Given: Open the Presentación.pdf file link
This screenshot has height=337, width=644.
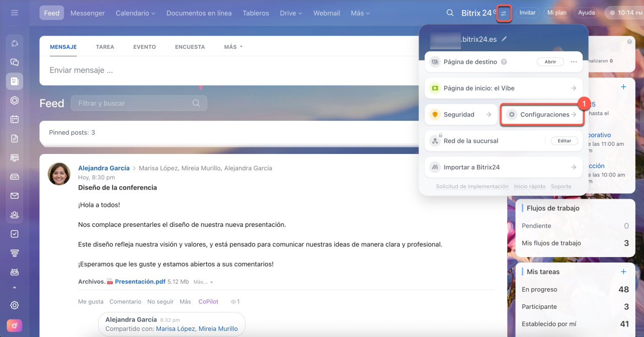Looking at the screenshot, I should click(140, 282).
